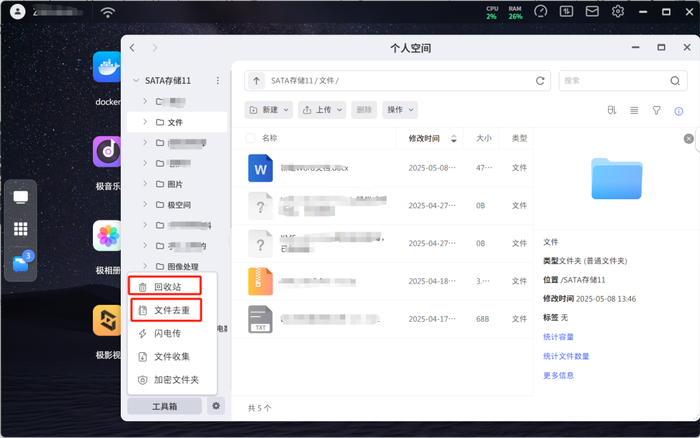Viewport: 700px width, 438px height.
Task: Select the 极空间 folder in sidebar
Action: pos(179,204)
